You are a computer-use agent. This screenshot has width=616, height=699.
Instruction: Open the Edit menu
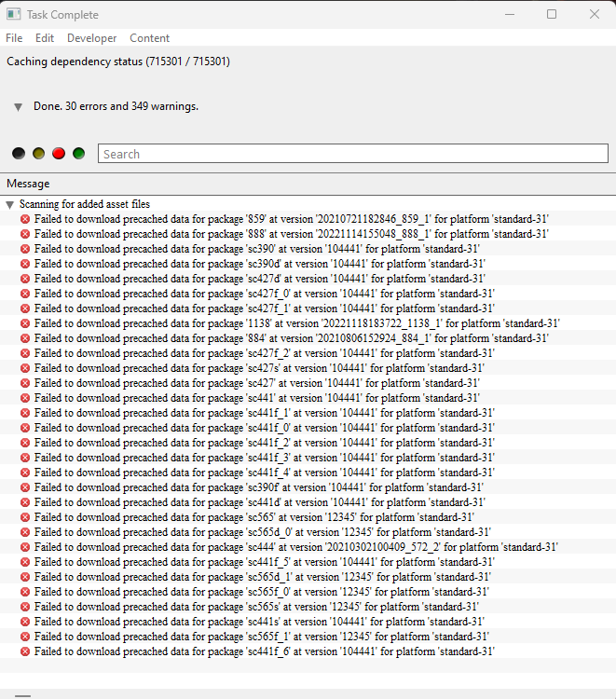coord(45,38)
